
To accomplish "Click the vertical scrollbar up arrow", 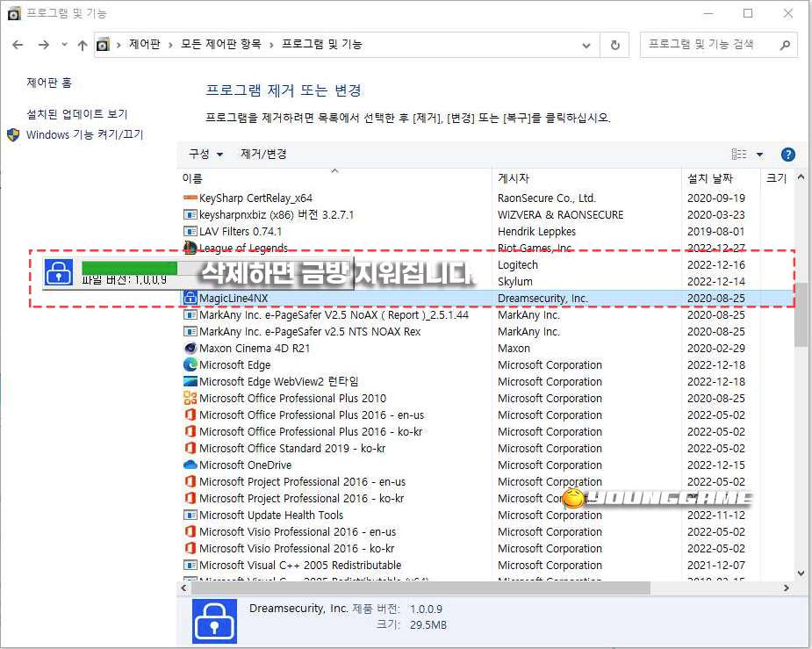I will coord(801,177).
